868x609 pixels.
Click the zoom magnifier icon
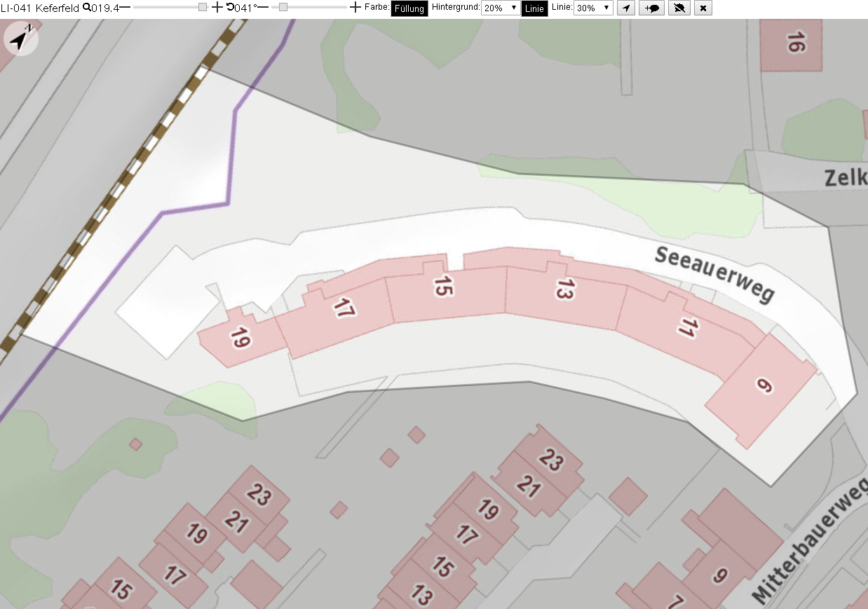point(86,8)
